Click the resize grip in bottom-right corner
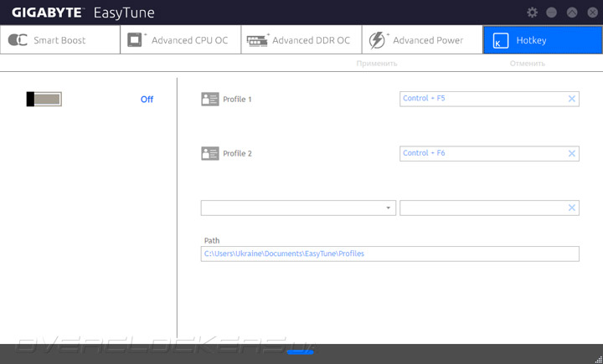The image size is (603, 364). point(598,359)
